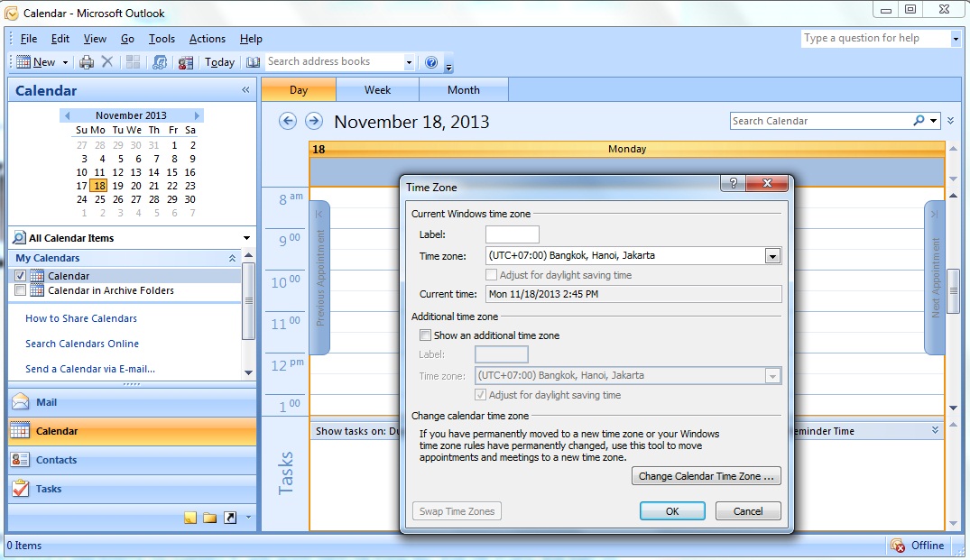Viewport: 970px width, 560px height.
Task: Open the Actions menu
Action: coord(208,38)
